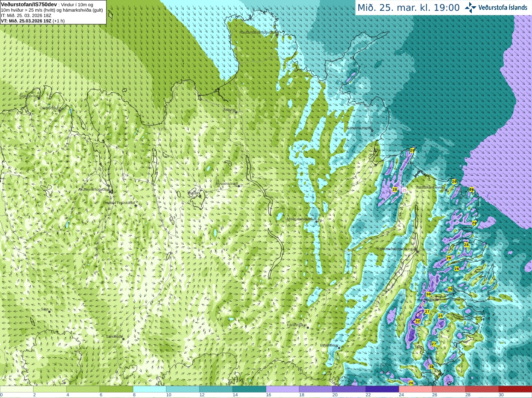Select the Egilsstaðaflugvöllur station marker

[417, 251]
